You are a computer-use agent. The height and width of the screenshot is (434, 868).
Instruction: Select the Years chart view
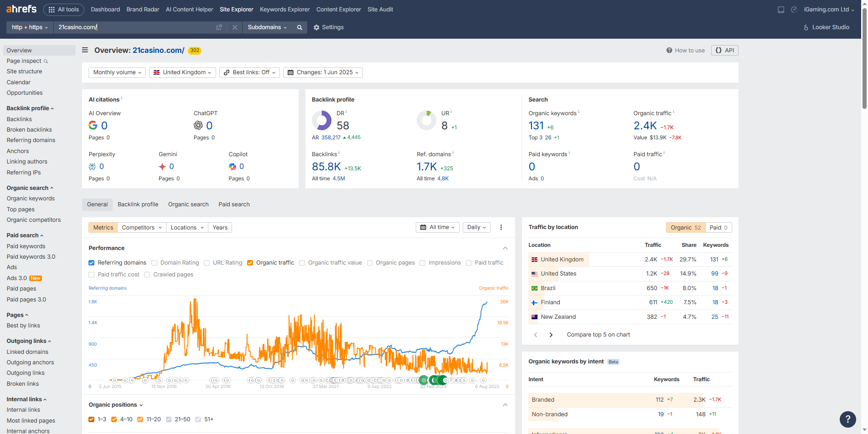point(220,228)
